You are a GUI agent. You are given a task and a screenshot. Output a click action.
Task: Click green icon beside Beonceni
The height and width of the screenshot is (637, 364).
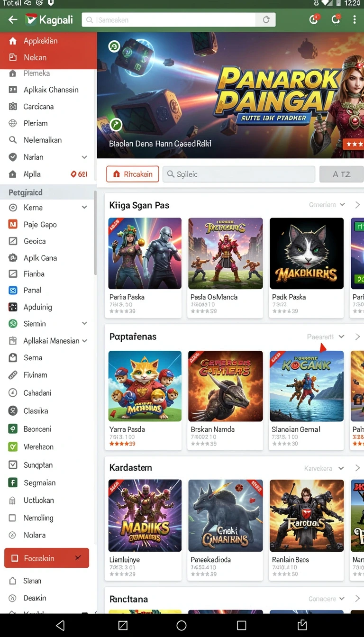click(13, 429)
